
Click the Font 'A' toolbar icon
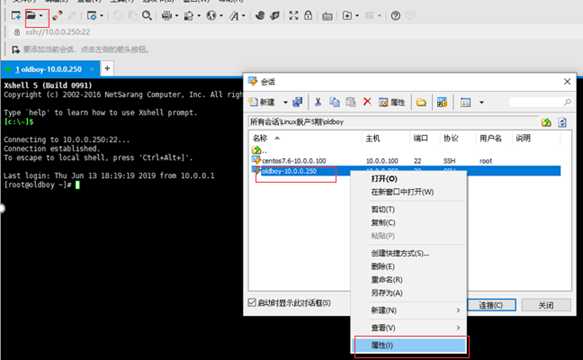click(235, 16)
